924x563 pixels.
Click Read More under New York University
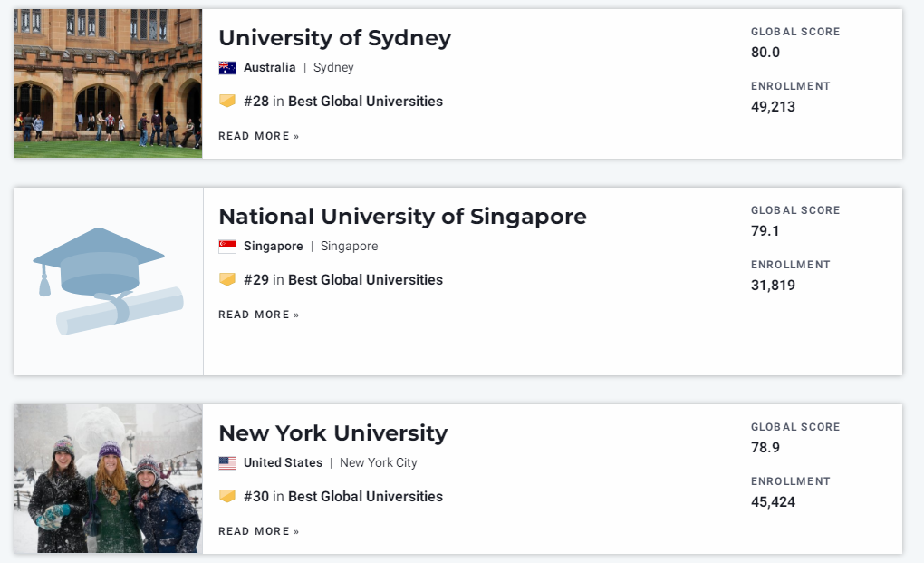[259, 532]
